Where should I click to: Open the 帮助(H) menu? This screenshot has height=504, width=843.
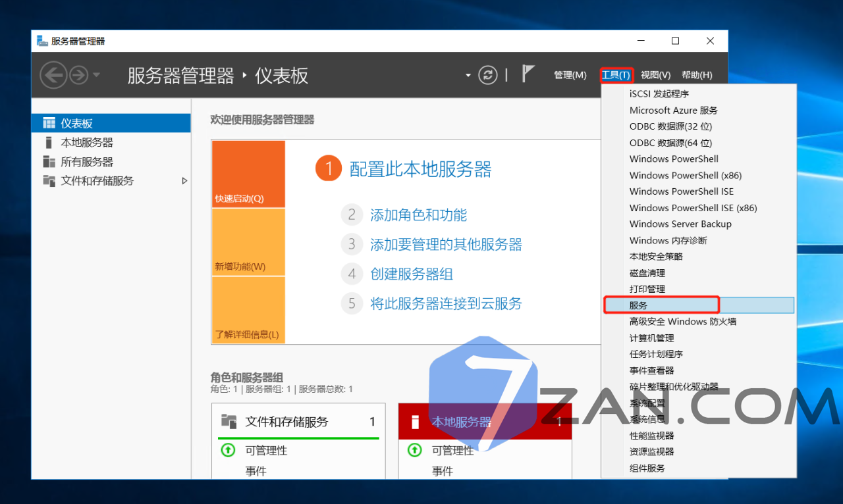697,75
